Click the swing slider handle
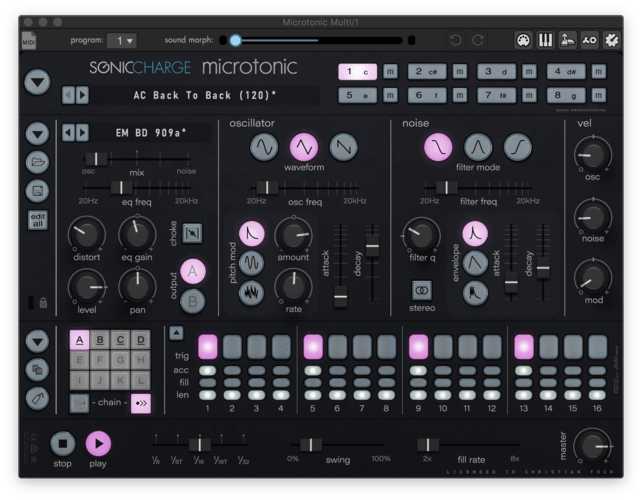642x500 pixels. point(311,444)
